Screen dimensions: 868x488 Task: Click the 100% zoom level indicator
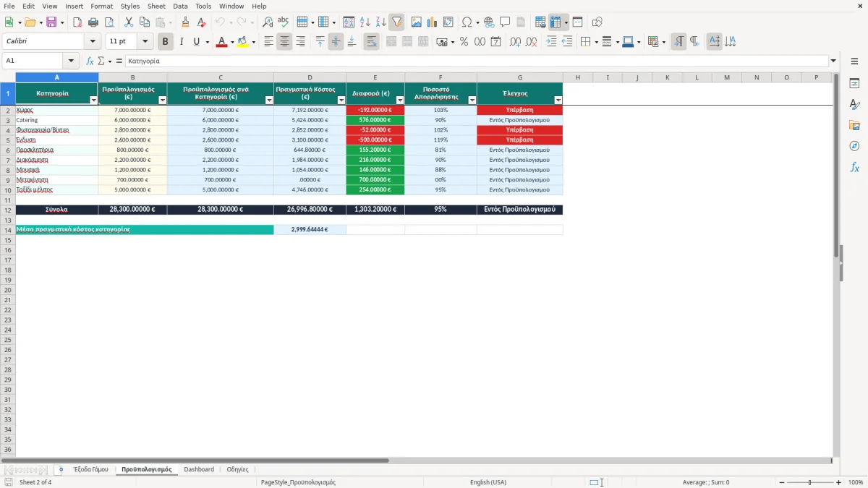856,482
